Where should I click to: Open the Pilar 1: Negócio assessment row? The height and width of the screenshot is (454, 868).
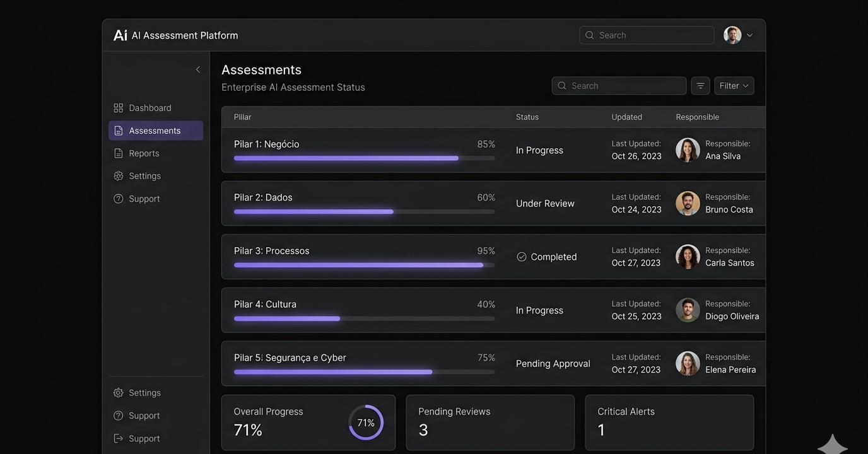[x=267, y=144]
